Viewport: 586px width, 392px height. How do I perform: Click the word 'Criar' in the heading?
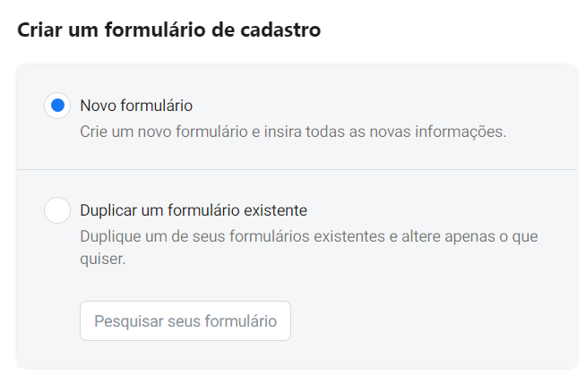(39, 29)
